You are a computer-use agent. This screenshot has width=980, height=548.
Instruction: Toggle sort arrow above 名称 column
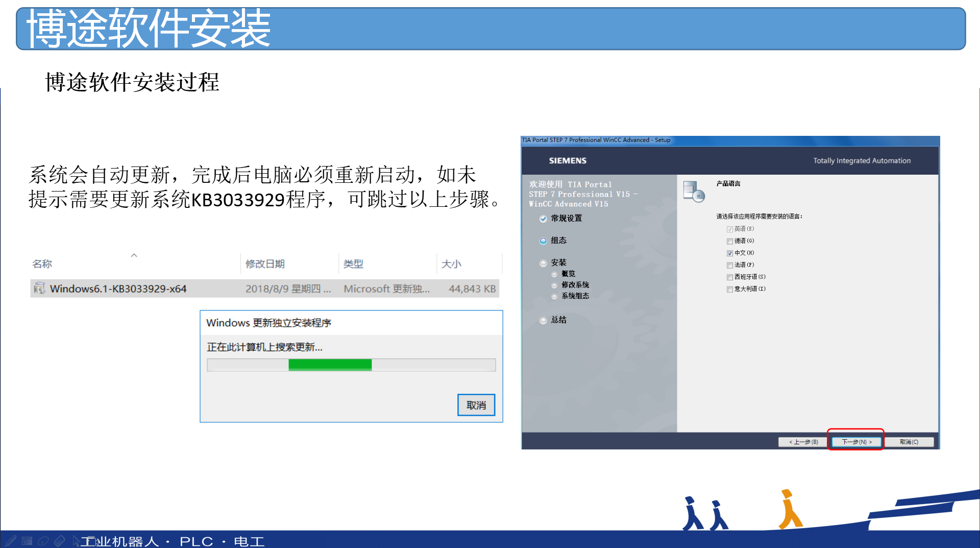pos(134,255)
